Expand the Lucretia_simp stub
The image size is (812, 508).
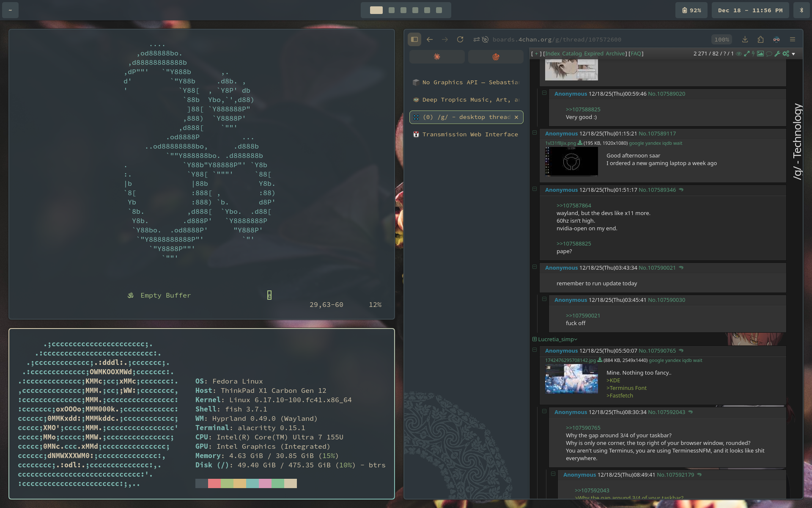[x=535, y=339]
